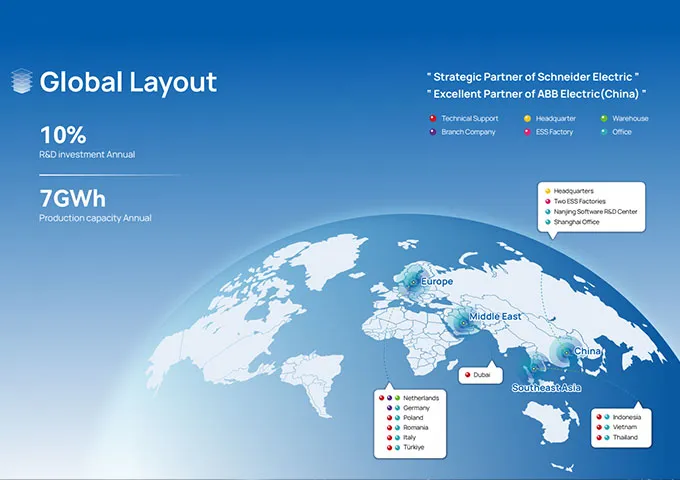This screenshot has width=680, height=480.
Task: Click the Southeast Asia map marker
Action: 534,369
